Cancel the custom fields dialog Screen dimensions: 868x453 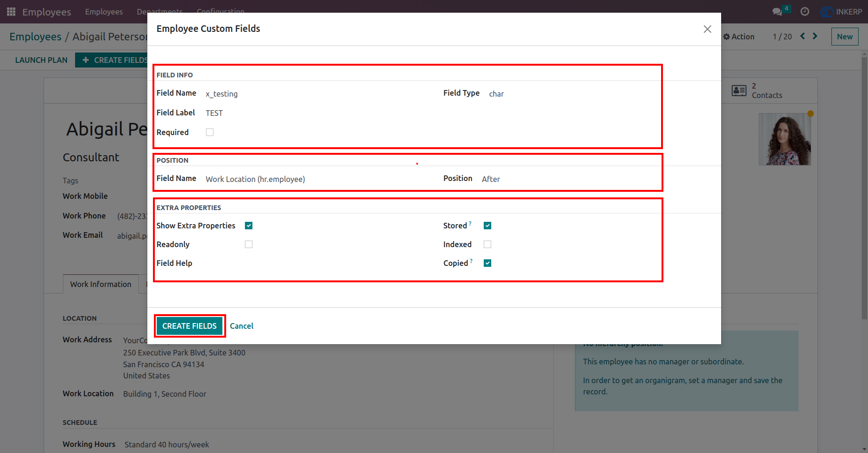point(242,326)
